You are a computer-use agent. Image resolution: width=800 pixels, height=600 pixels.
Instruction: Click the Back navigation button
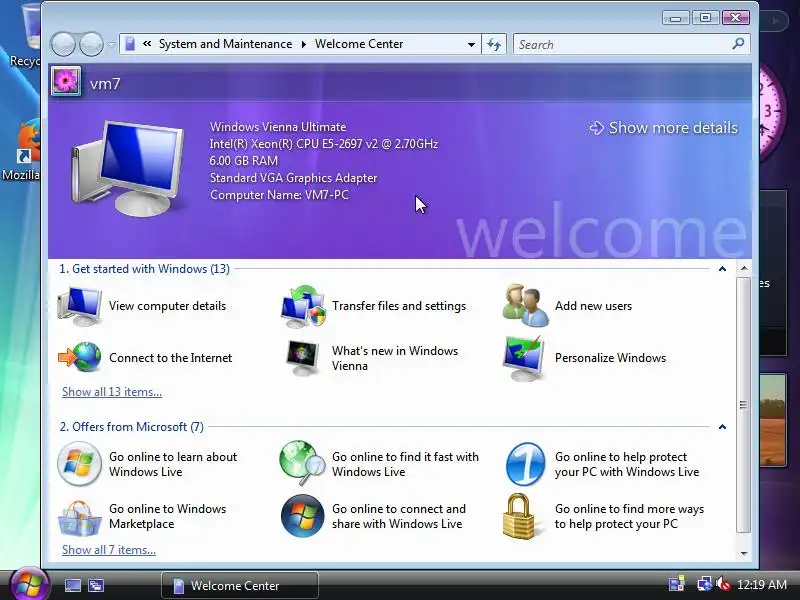click(63, 44)
